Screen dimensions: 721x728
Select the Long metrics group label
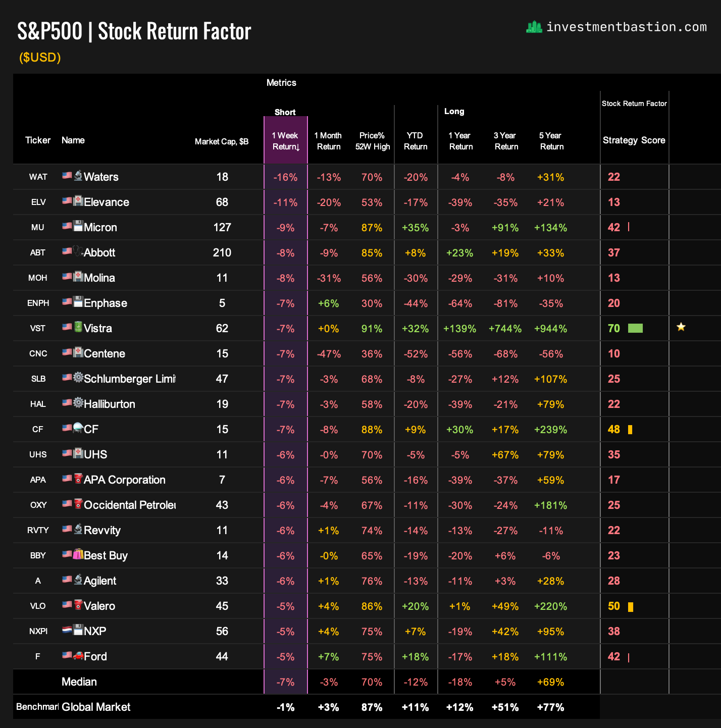point(454,111)
